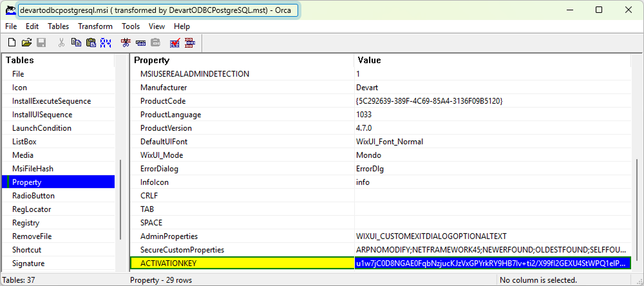Open the View menu

[x=156, y=26]
